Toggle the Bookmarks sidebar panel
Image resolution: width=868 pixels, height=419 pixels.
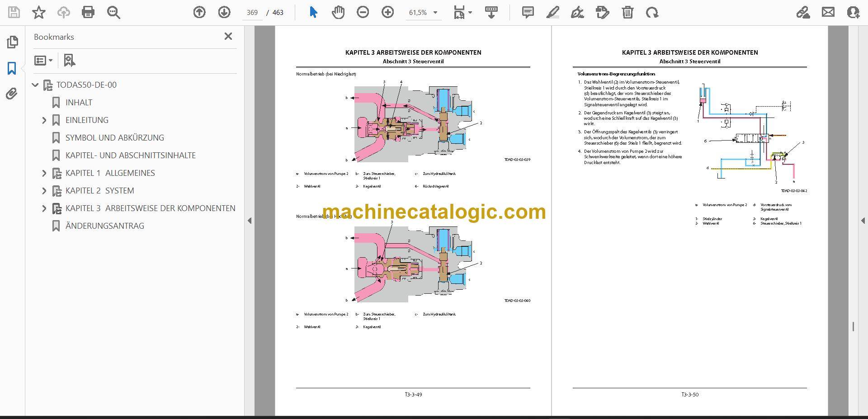12,68
